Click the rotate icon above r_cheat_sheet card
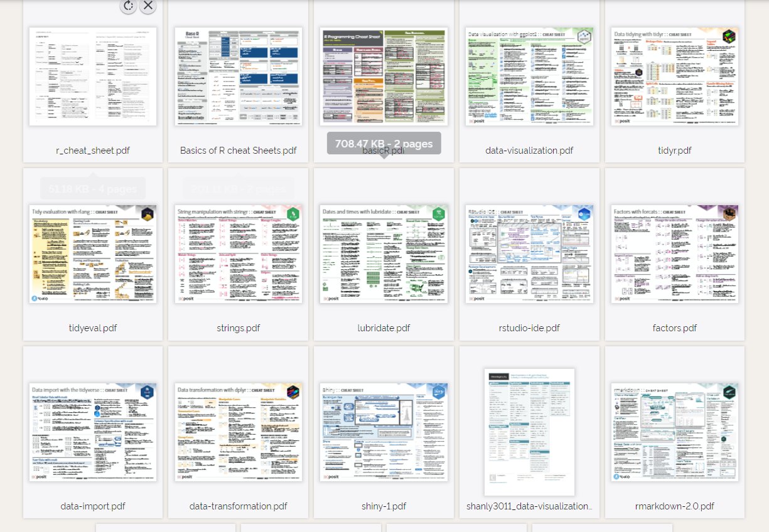 click(x=128, y=6)
